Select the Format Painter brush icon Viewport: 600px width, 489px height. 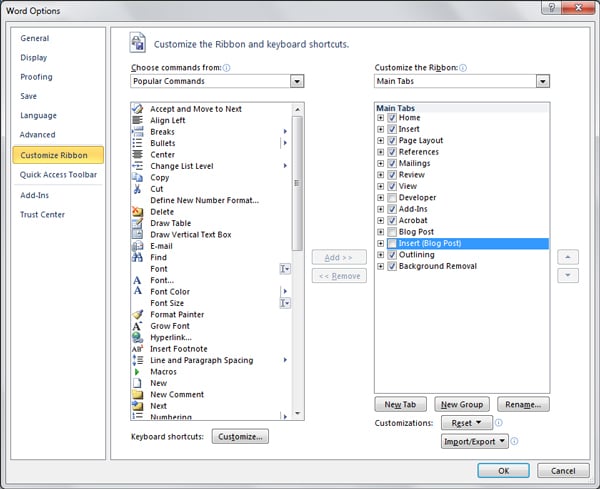137,315
